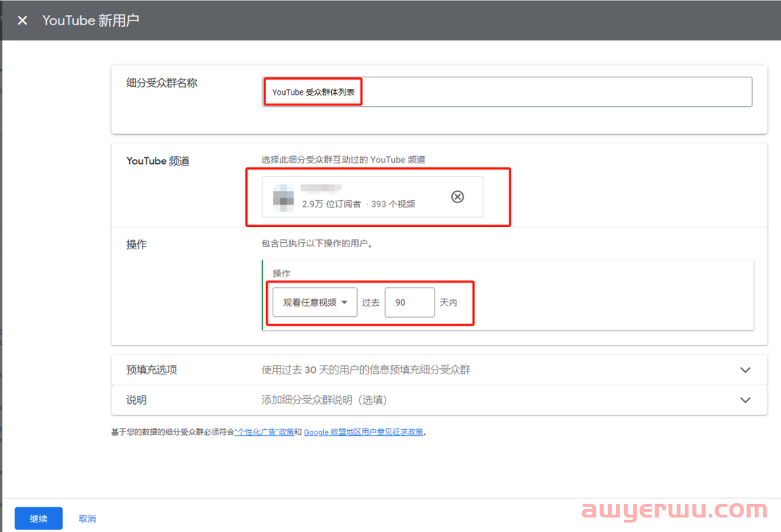Close the YouTube 新用户 dialog

click(x=22, y=20)
